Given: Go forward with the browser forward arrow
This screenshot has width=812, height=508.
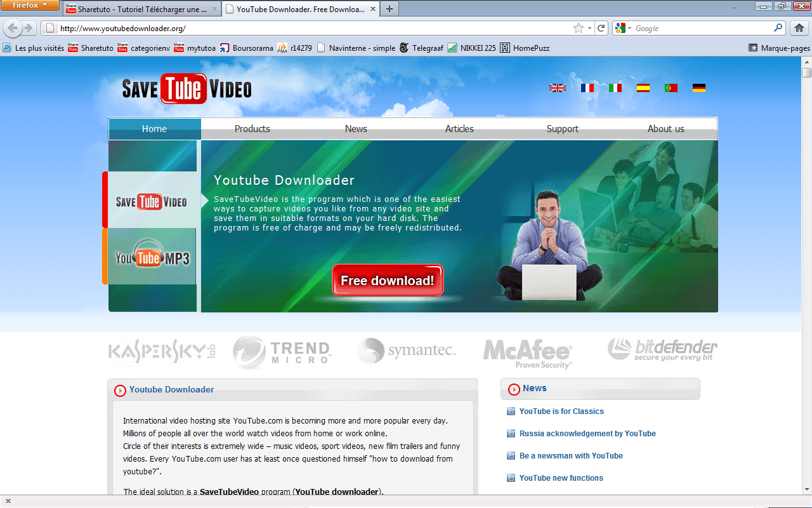Looking at the screenshot, I should 28,28.
